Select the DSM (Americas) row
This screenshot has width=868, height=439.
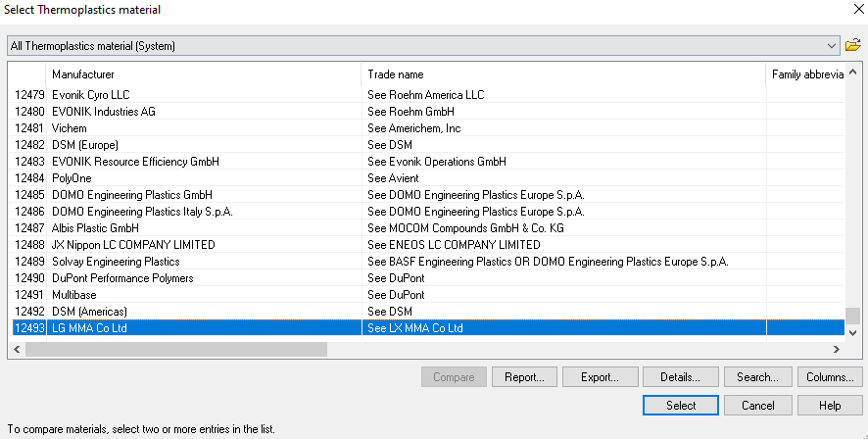click(428, 311)
